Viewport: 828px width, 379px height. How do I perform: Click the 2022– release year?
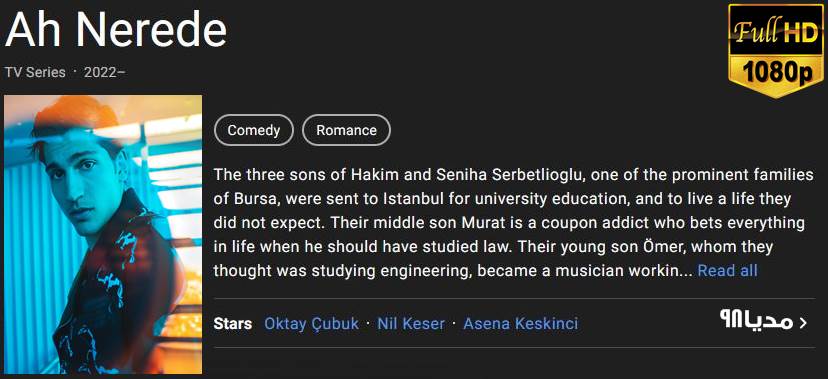pyautogui.click(x=105, y=72)
